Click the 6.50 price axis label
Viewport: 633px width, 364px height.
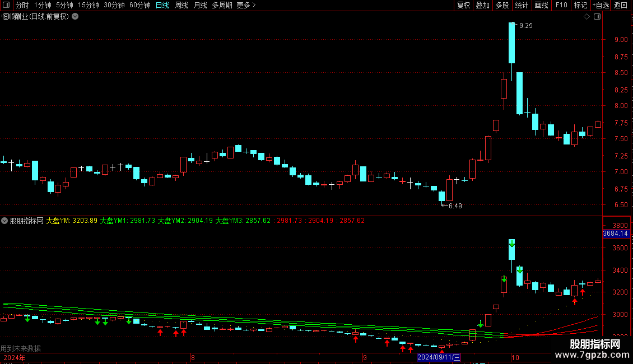(621, 205)
